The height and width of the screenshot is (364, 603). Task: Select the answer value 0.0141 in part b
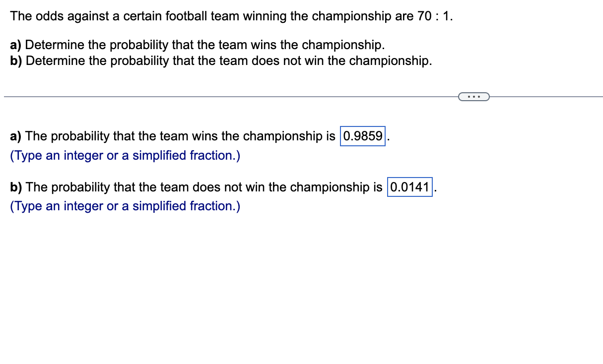tap(409, 187)
